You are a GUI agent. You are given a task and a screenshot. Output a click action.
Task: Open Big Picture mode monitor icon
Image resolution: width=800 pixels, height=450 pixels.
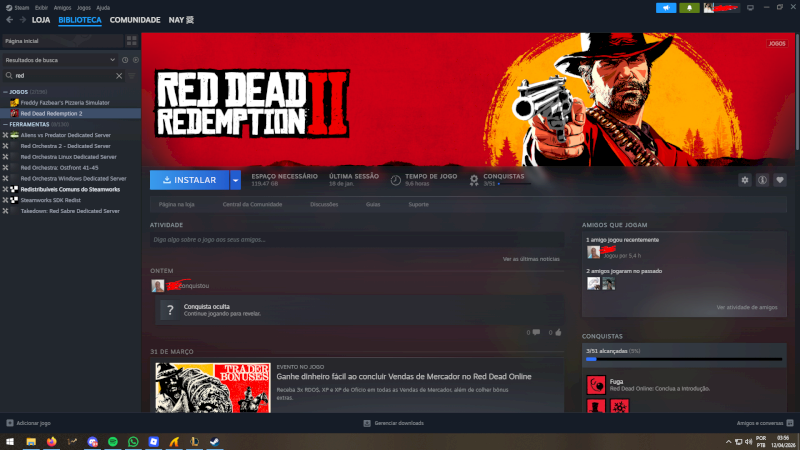(x=750, y=8)
